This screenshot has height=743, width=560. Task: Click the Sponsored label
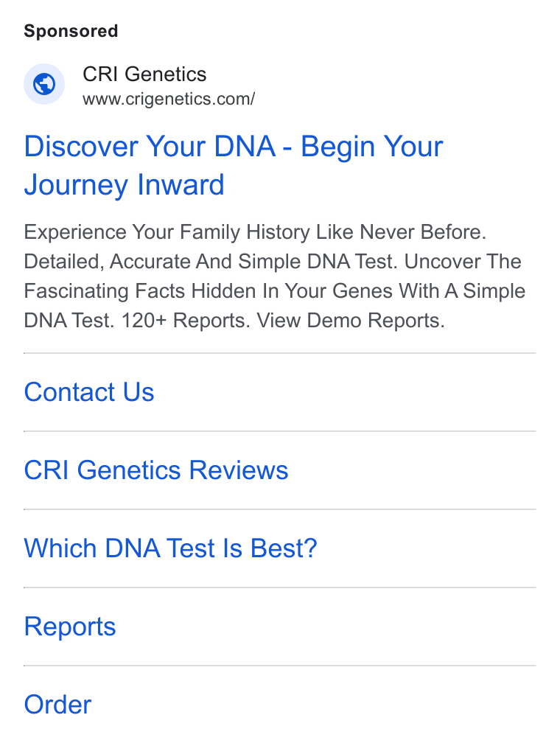click(71, 31)
